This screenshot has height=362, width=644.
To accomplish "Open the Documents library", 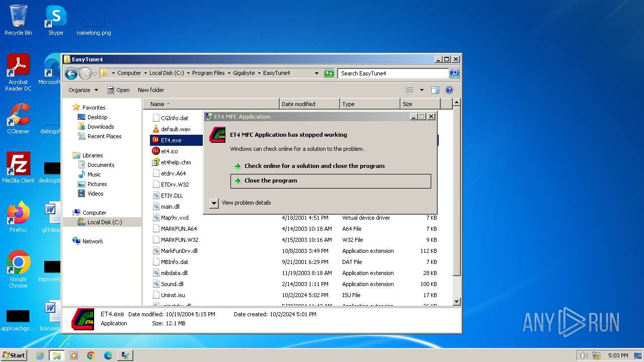I will pyautogui.click(x=96, y=165).
